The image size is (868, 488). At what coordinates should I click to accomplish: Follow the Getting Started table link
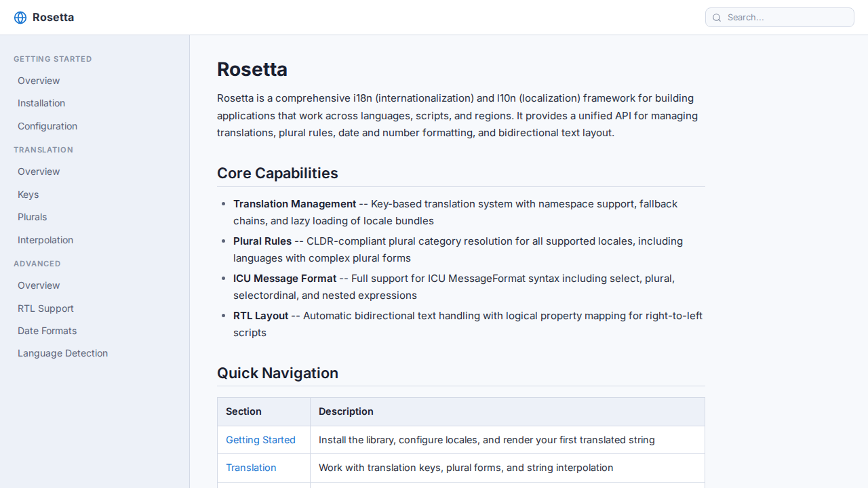pyautogui.click(x=260, y=440)
